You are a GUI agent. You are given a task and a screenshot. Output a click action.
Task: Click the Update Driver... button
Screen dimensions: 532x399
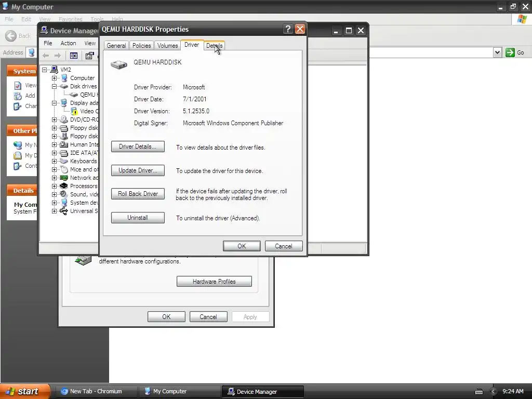138,170
